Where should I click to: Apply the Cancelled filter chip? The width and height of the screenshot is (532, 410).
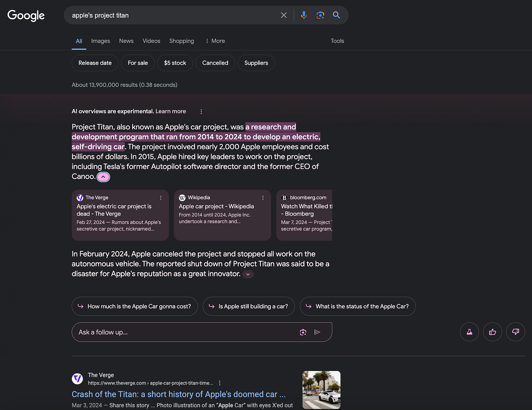click(x=215, y=63)
